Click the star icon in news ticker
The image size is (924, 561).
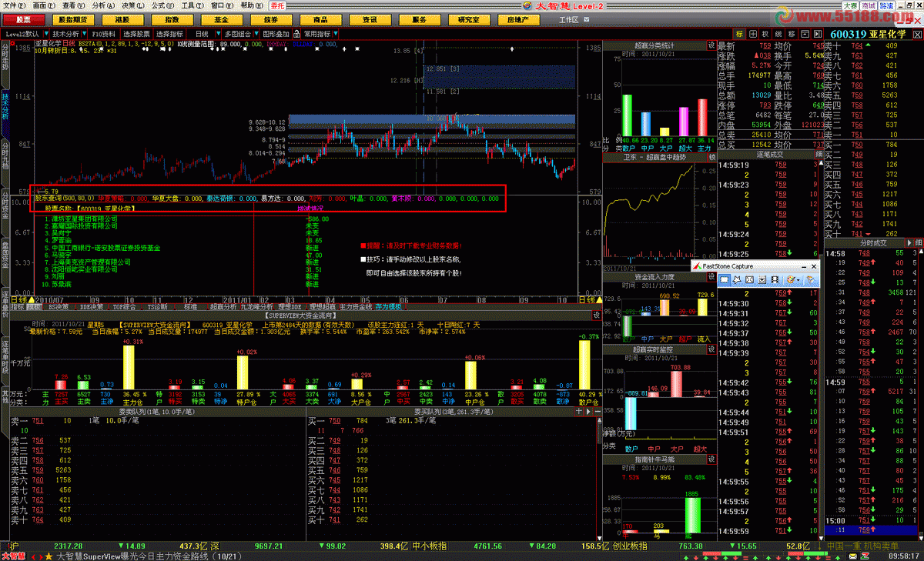[x=49, y=556]
